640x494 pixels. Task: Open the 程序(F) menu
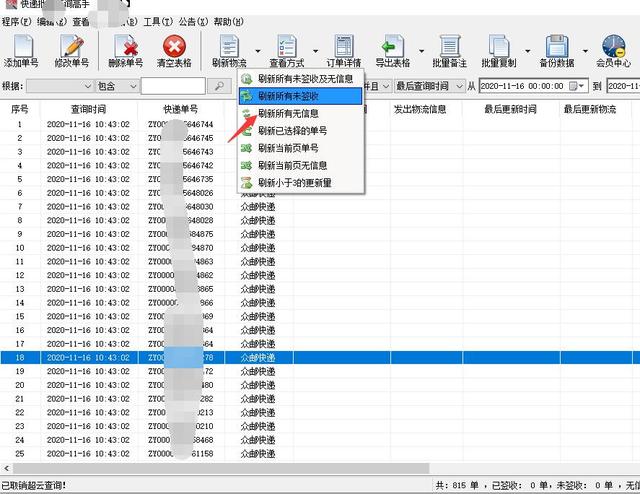[x=16, y=22]
